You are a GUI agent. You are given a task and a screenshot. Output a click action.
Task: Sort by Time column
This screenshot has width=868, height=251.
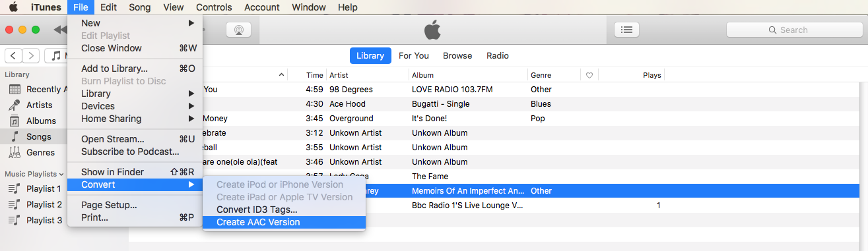pos(315,75)
